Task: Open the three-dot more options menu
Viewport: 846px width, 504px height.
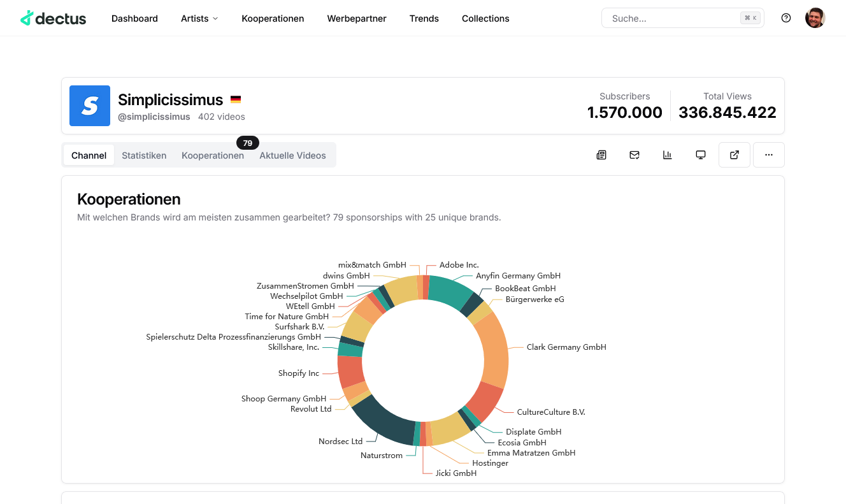Action: 769,155
